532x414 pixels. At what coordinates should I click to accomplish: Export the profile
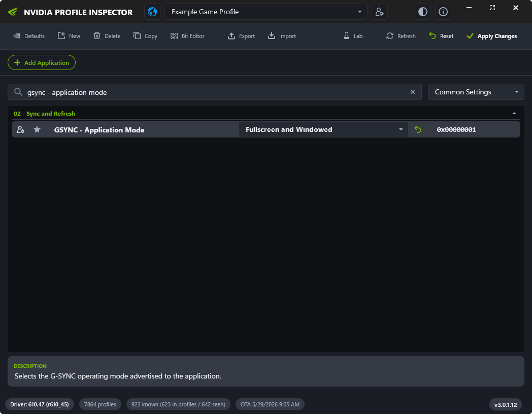(241, 36)
